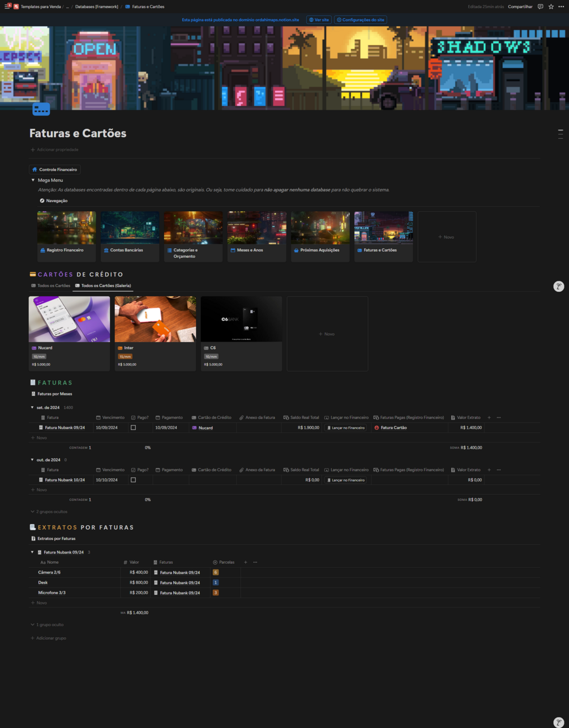Click the Saldo Real Total header in set. de 2024
The image size is (569, 728).
(x=301, y=418)
